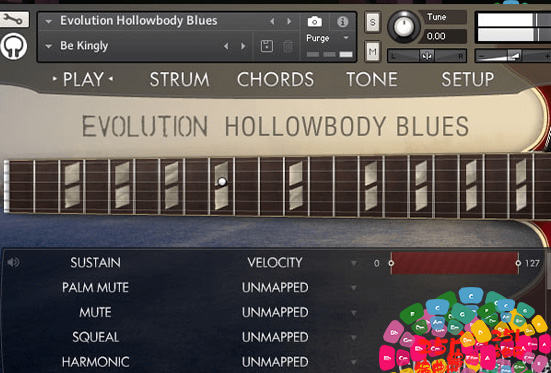Viewport: 551px width, 373px height.
Task: Click the pan slider between L and R
Action: (x=427, y=56)
